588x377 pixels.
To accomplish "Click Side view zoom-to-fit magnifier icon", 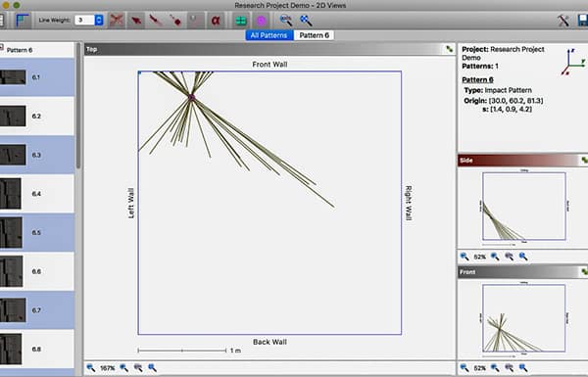I will [x=523, y=257].
